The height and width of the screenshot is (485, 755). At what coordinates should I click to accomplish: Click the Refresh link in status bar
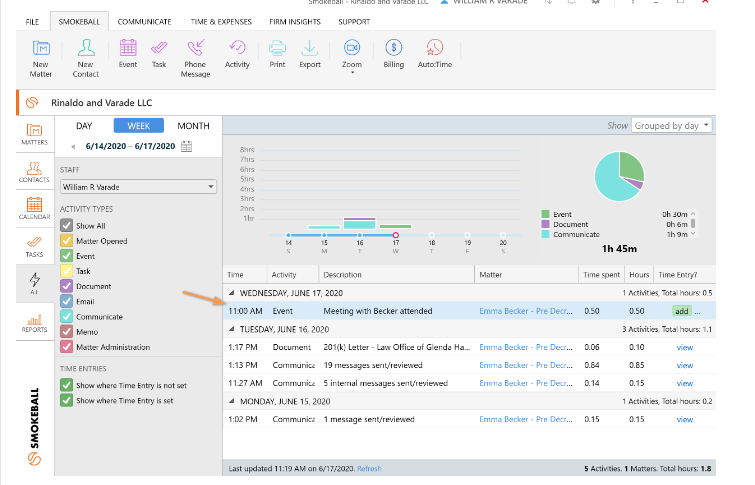pyautogui.click(x=369, y=468)
